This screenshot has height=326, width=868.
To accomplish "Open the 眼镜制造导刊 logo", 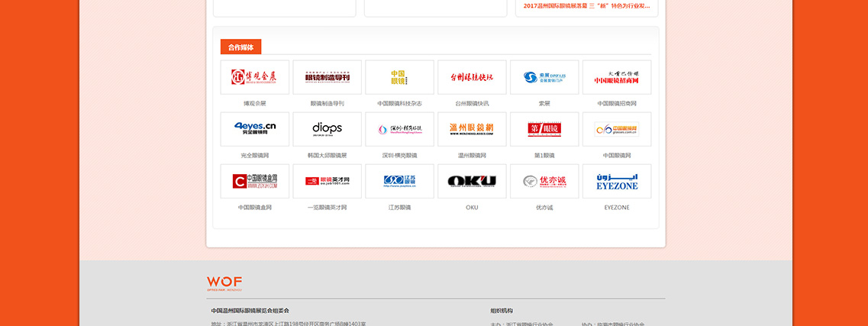I will click(328, 77).
